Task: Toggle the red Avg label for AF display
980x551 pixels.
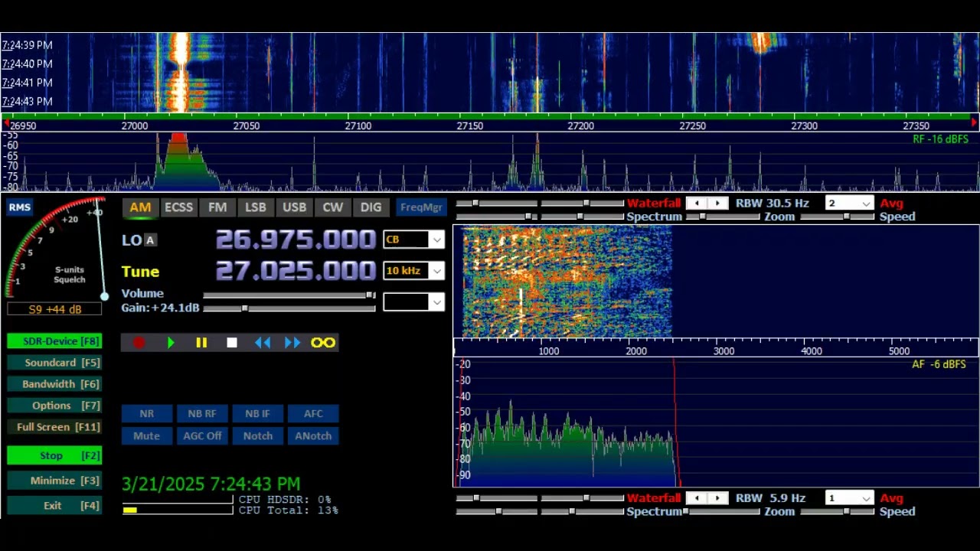Action: (x=892, y=498)
